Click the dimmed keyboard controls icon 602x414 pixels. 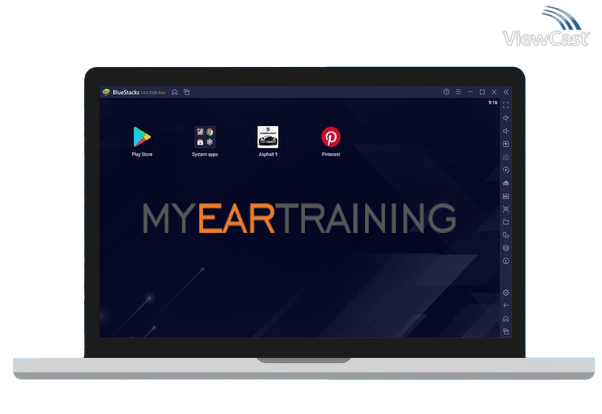coord(506,157)
